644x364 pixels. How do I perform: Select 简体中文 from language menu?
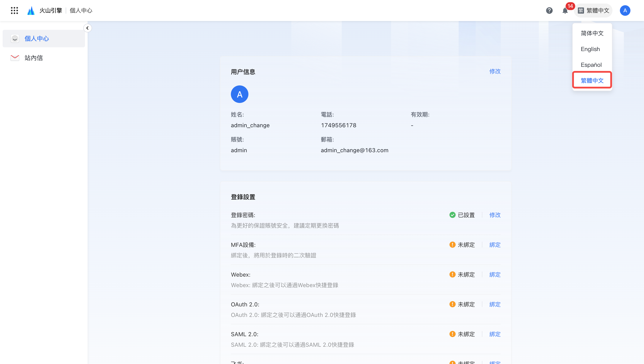click(x=592, y=33)
